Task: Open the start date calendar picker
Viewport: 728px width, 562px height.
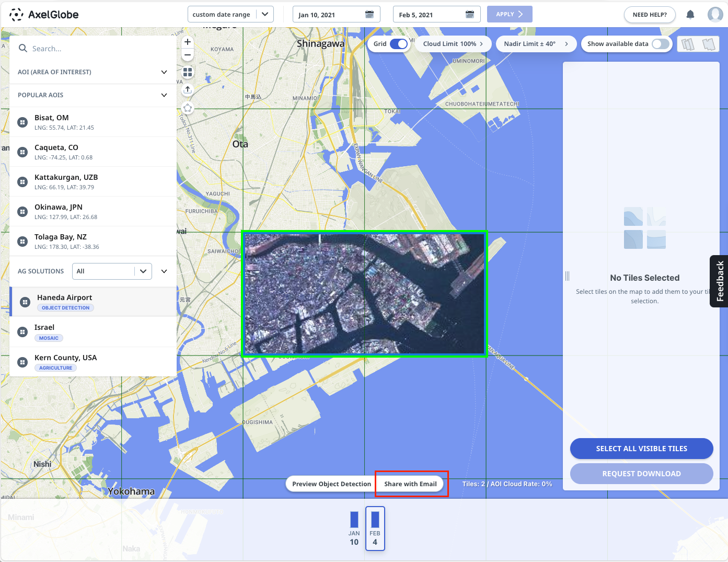Action: point(369,15)
